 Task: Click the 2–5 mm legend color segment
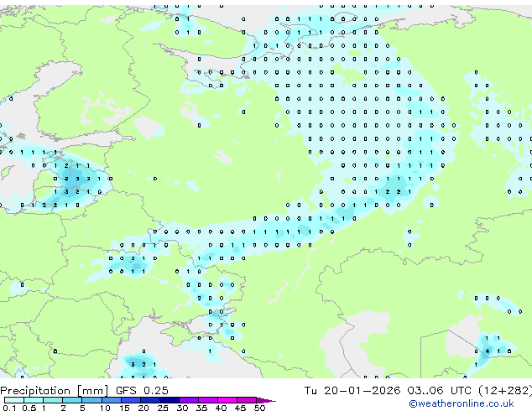[x=72, y=400]
